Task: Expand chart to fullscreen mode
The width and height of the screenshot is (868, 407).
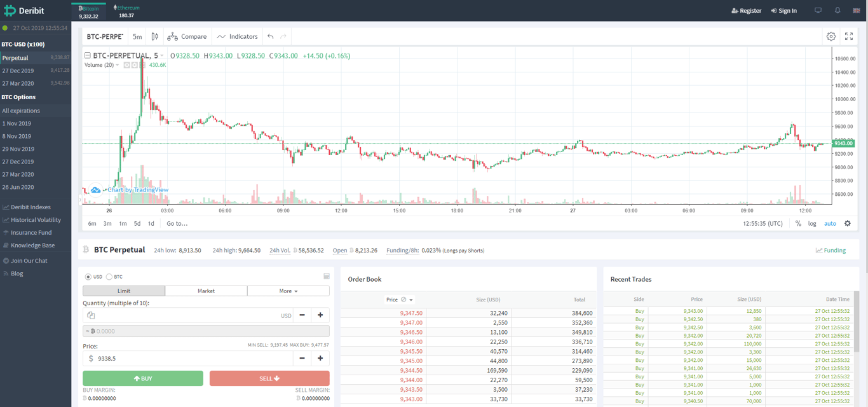Action: 850,36
